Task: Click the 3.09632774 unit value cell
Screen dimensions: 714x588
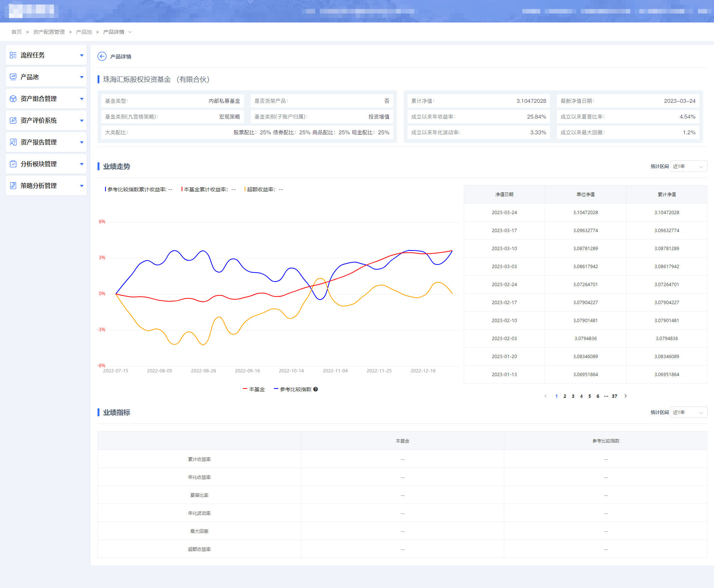Action: click(586, 231)
